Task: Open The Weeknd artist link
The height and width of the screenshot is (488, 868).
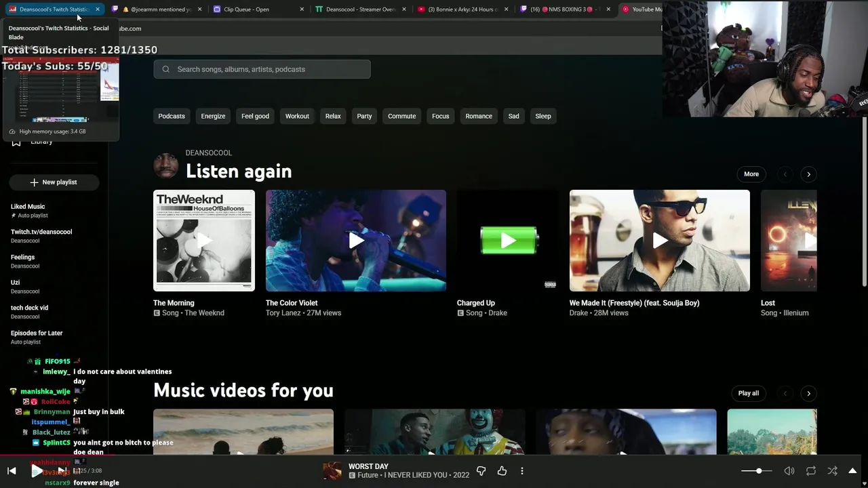Action: coord(204,313)
